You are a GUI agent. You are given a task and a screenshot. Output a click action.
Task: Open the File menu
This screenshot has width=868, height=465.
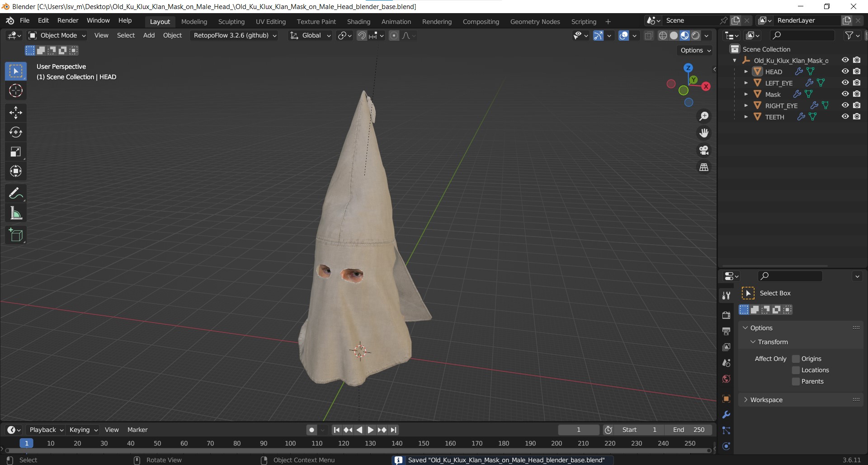point(25,21)
